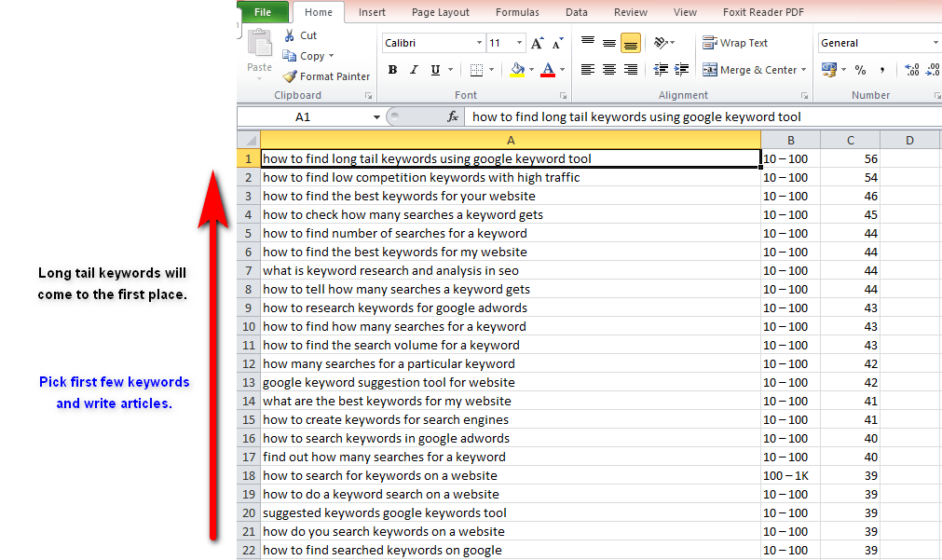Viewport: 942px width, 560px height.
Task: Toggle Underline formatting
Action: (435, 70)
